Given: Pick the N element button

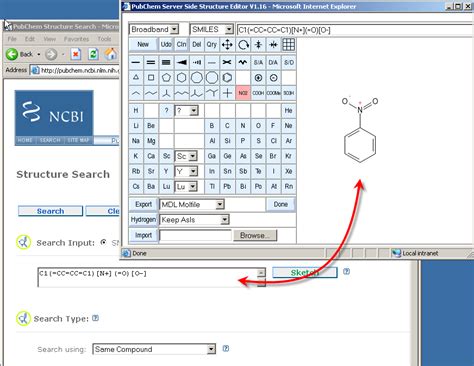Looking at the screenshot, I should (x=243, y=126).
